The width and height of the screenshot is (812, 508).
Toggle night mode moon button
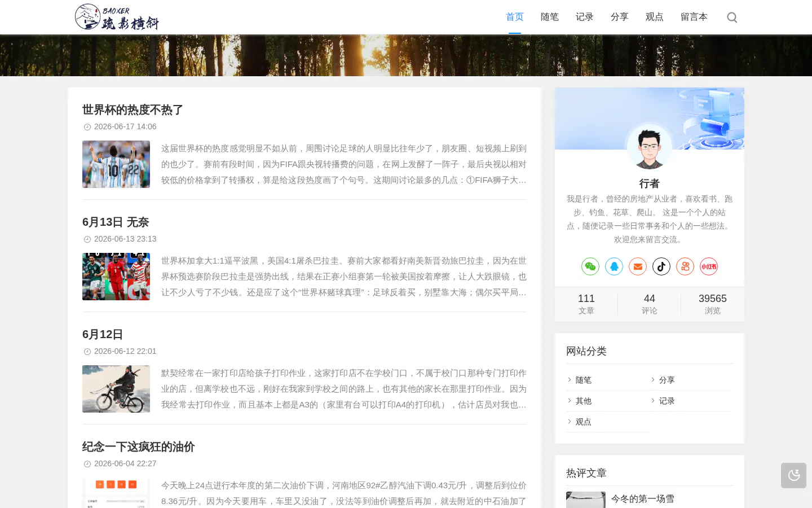[x=793, y=475]
